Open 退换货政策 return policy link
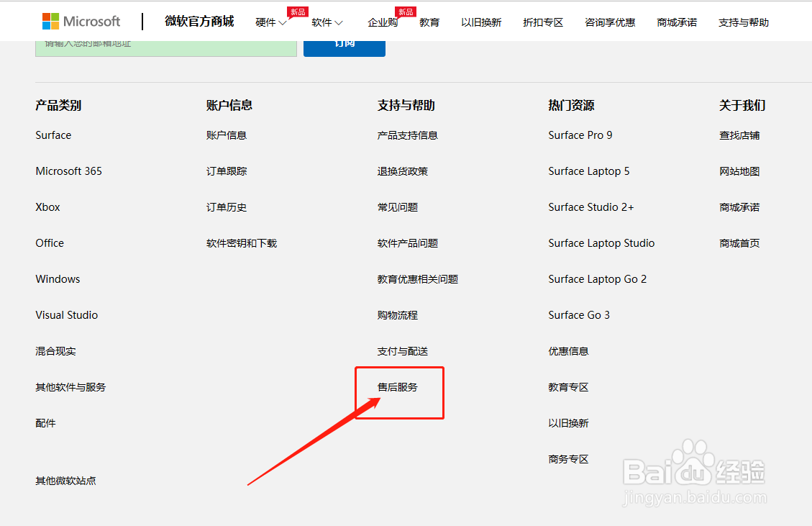Viewport: 812px width, 526px height. [x=402, y=171]
